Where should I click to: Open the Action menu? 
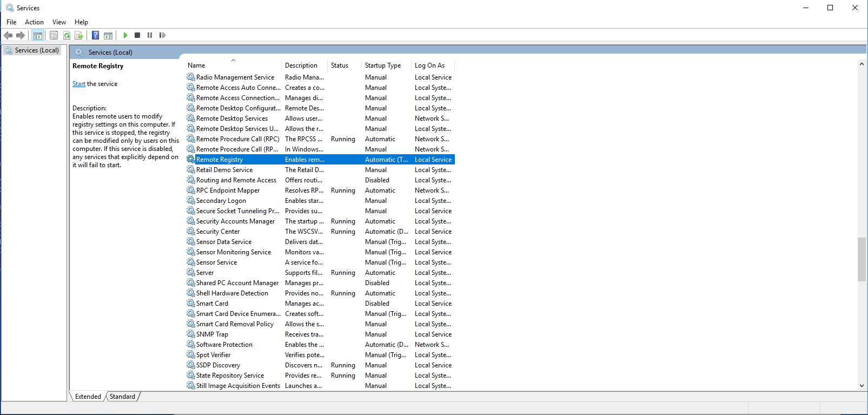click(34, 22)
